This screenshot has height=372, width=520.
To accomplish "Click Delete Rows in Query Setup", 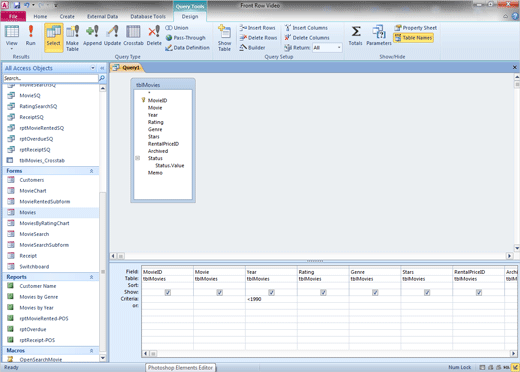I will 258,38.
